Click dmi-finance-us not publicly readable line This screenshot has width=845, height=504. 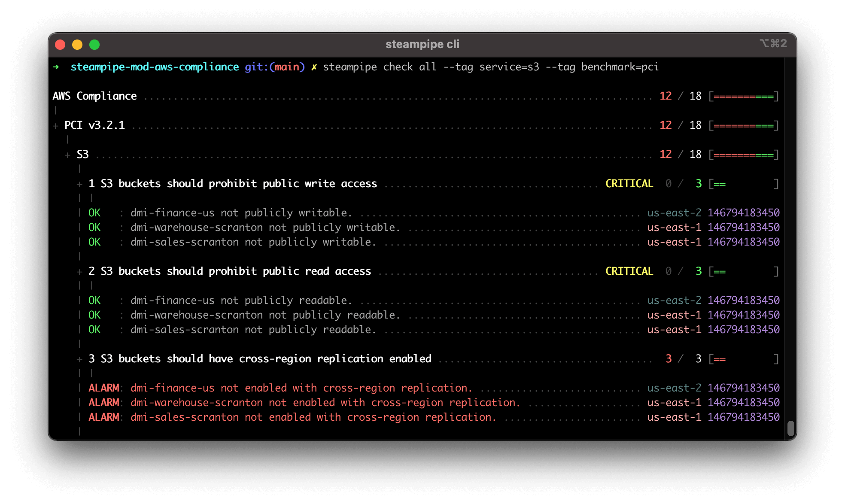point(241,301)
